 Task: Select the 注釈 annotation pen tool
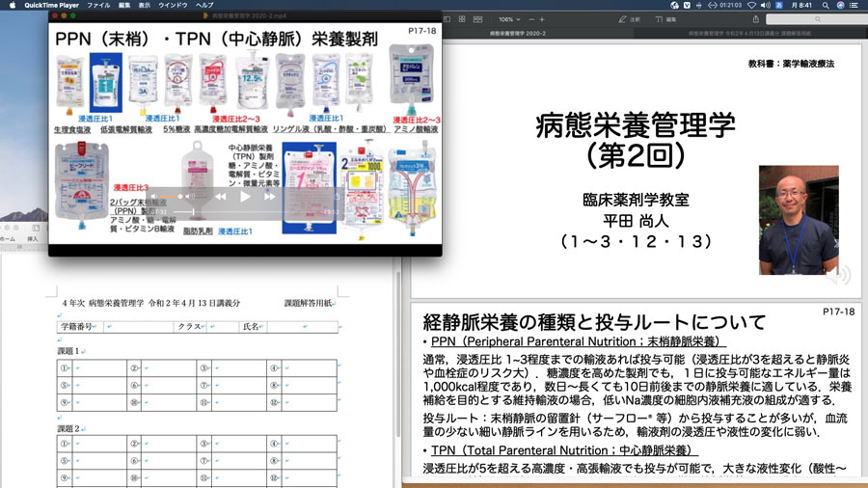pyautogui.click(x=629, y=19)
